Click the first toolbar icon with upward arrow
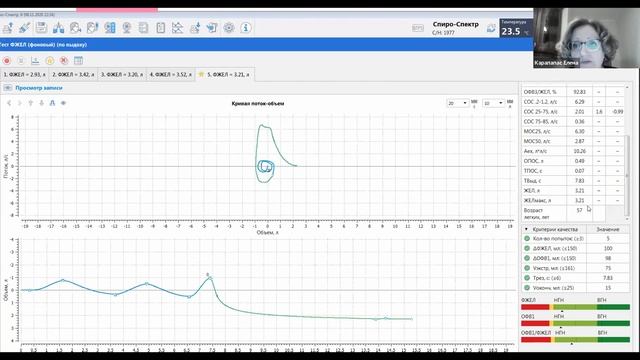 [x=8, y=28]
